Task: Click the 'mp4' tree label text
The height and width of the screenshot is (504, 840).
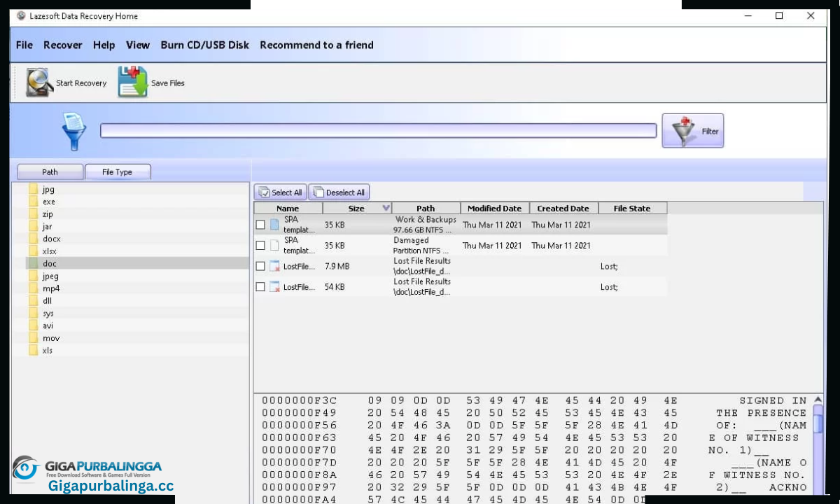Action: [51, 288]
